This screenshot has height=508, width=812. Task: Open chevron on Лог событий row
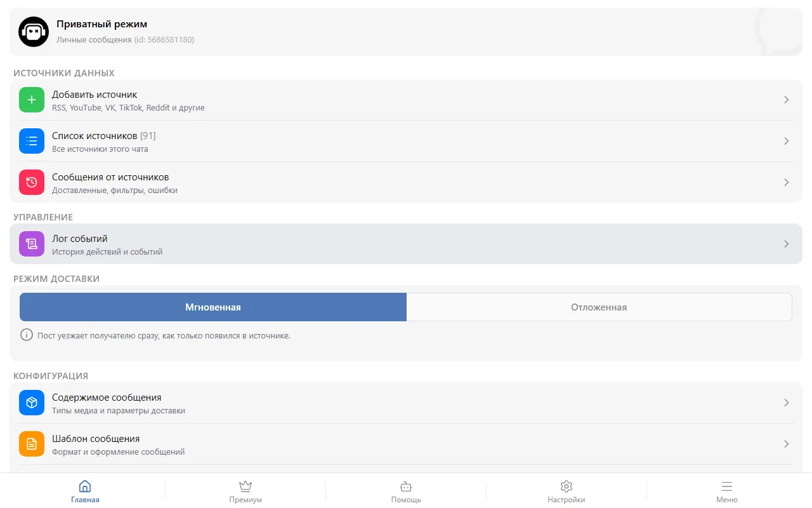click(x=786, y=244)
